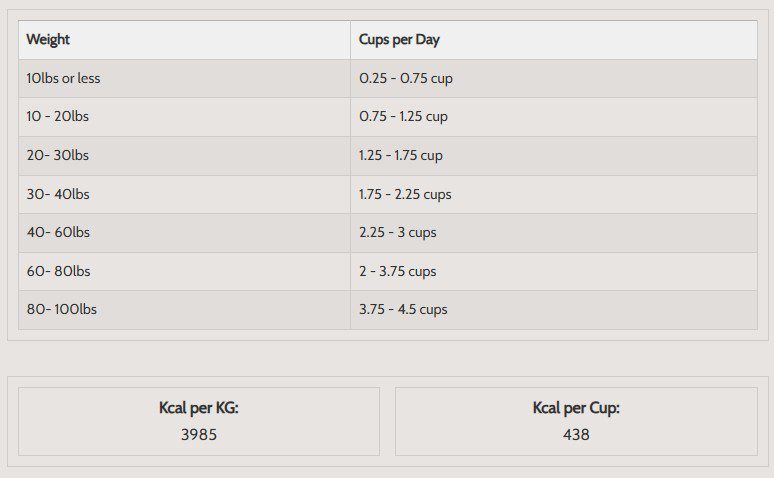Click the 438 kcal value
This screenshot has width=774, height=478.
point(576,435)
